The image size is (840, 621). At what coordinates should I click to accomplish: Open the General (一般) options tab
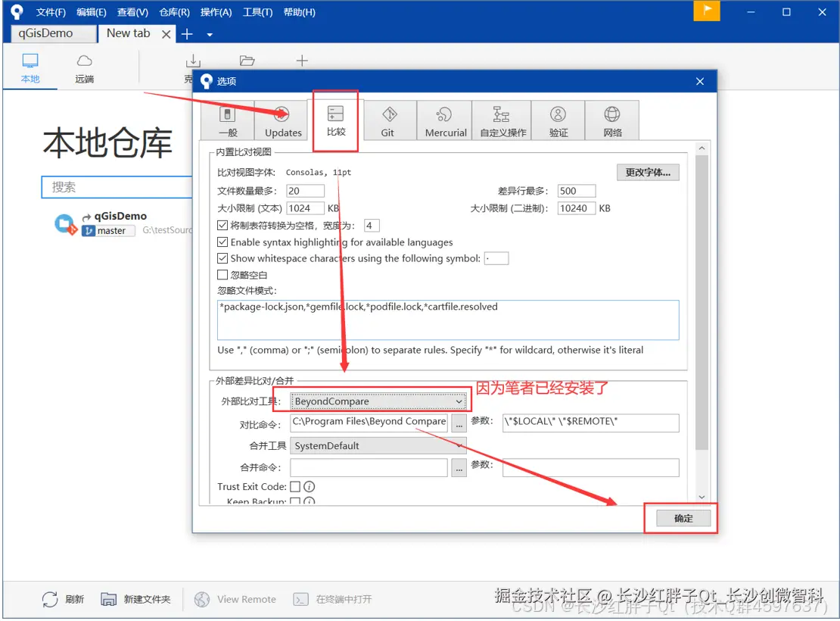[228, 120]
